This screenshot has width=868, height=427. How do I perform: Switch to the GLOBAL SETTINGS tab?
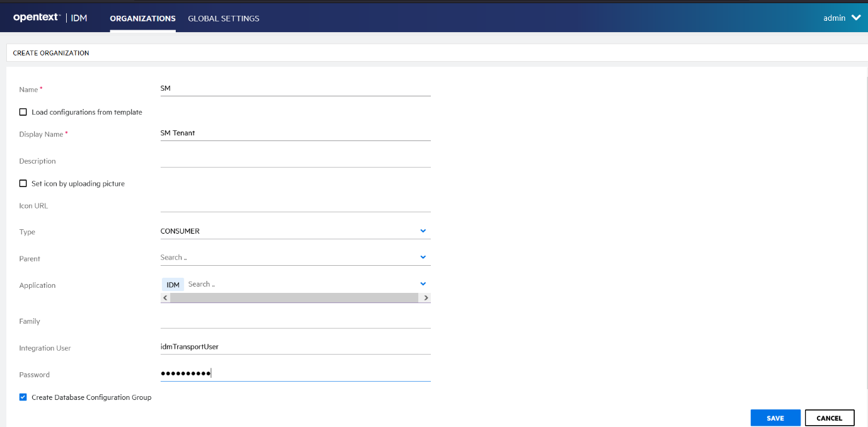(x=224, y=18)
